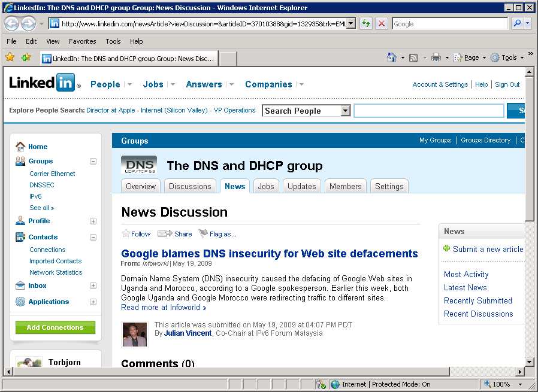Switch to the Members tab
Screen dimensions: 538x392
(x=345, y=186)
